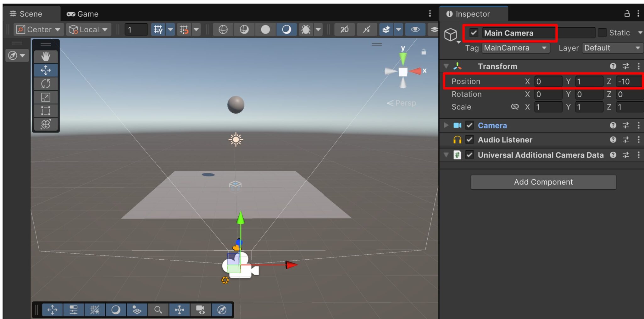Collapse the Transform component disclosure triangle
644x319 pixels.
446,66
